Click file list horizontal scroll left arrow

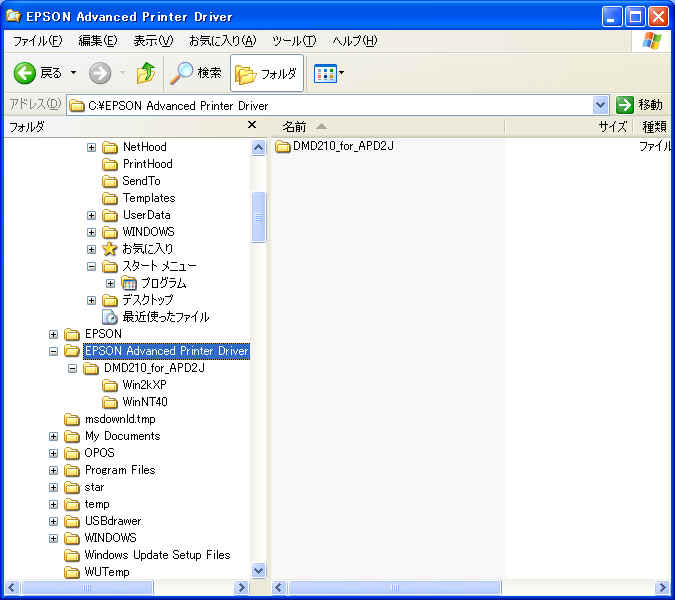[279, 587]
